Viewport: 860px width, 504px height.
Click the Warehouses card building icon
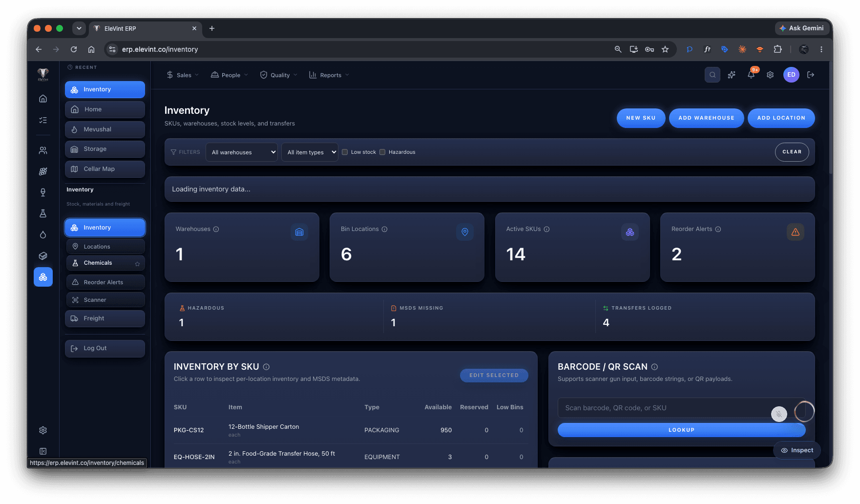click(x=299, y=232)
